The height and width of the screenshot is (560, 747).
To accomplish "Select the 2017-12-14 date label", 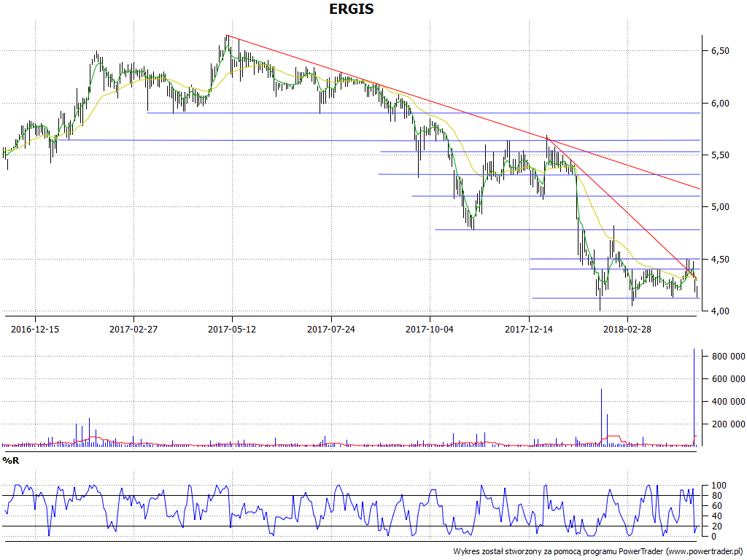I will pos(529,329).
